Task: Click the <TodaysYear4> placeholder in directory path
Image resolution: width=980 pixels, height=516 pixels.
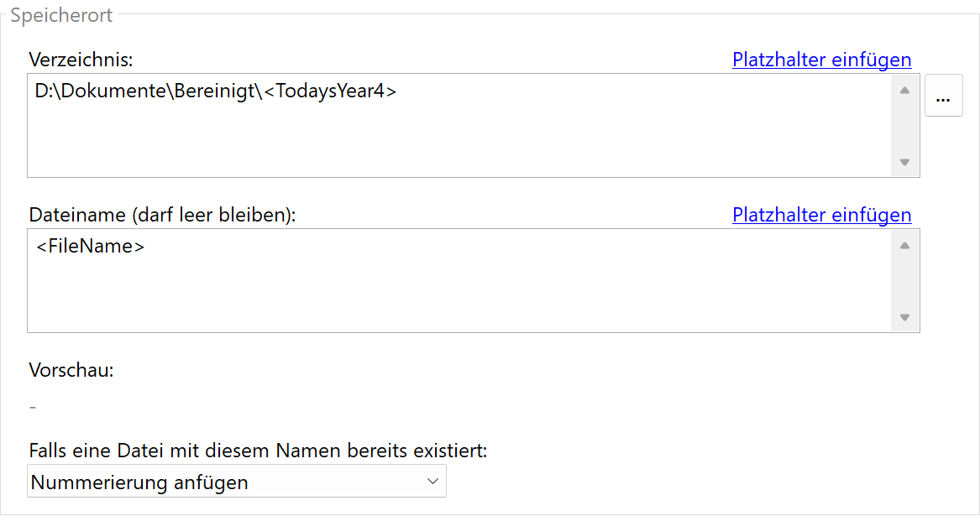Action: point(330,91)
